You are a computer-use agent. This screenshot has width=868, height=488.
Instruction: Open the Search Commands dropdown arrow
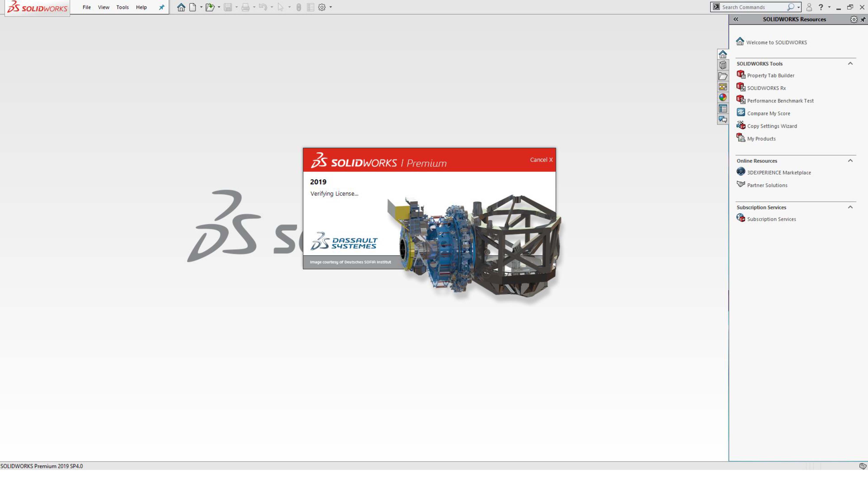pos(799,7)
